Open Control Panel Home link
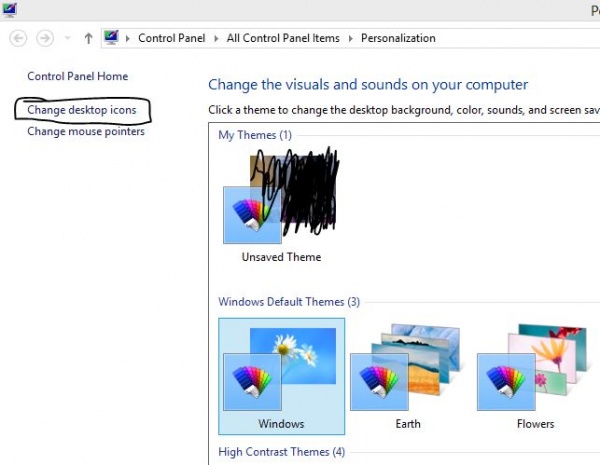Viewport: 600px width, 465px height. [x=78, y=76]
